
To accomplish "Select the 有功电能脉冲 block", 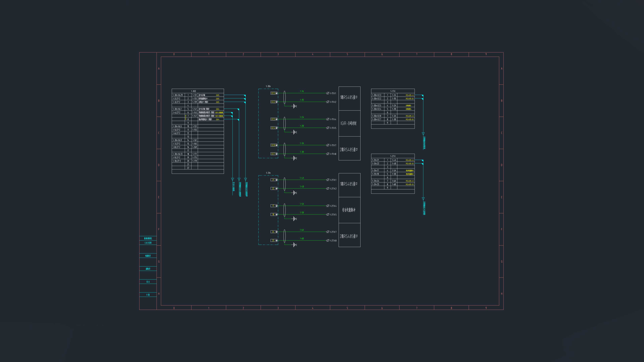I will coord(349,210).
